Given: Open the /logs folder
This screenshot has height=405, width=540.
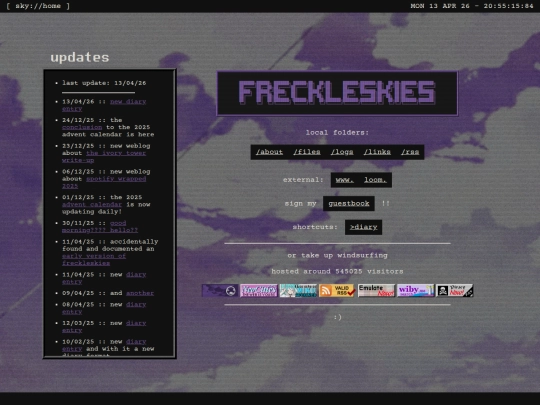Looking at the screenshot, I should [x=342, y=152].
